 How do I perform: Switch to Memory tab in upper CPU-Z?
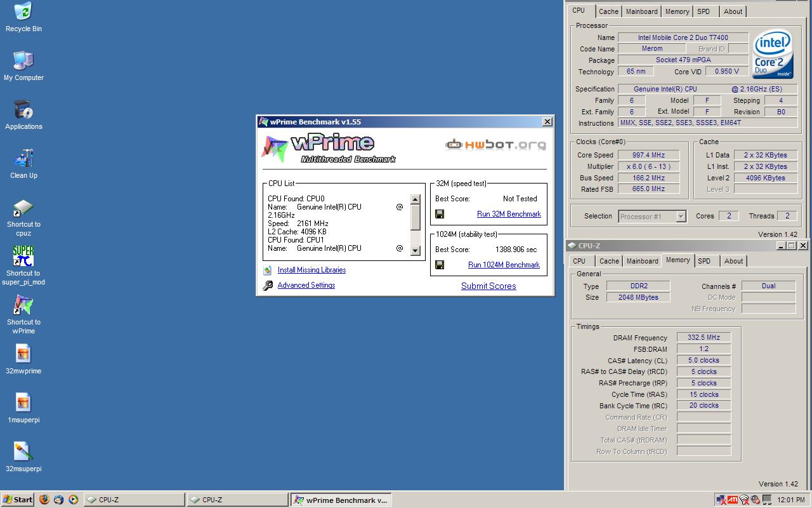pos(677,11)
